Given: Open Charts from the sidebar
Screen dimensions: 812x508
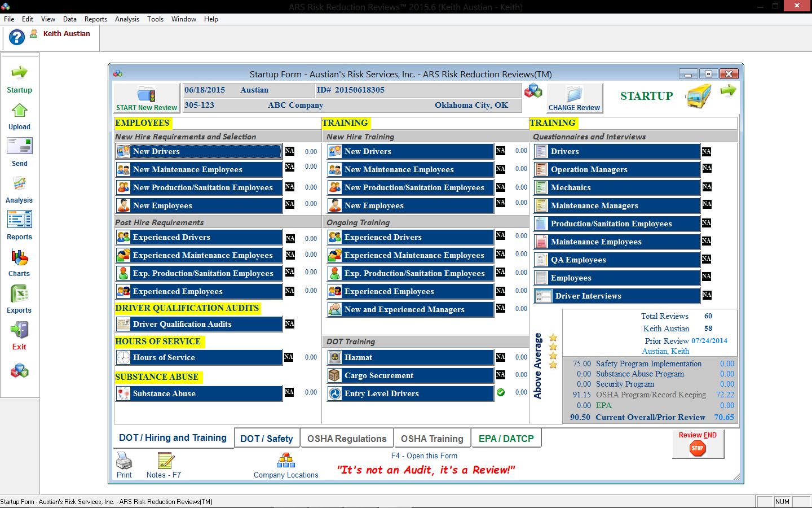Looking at the screenshot, I should (19, 257).
